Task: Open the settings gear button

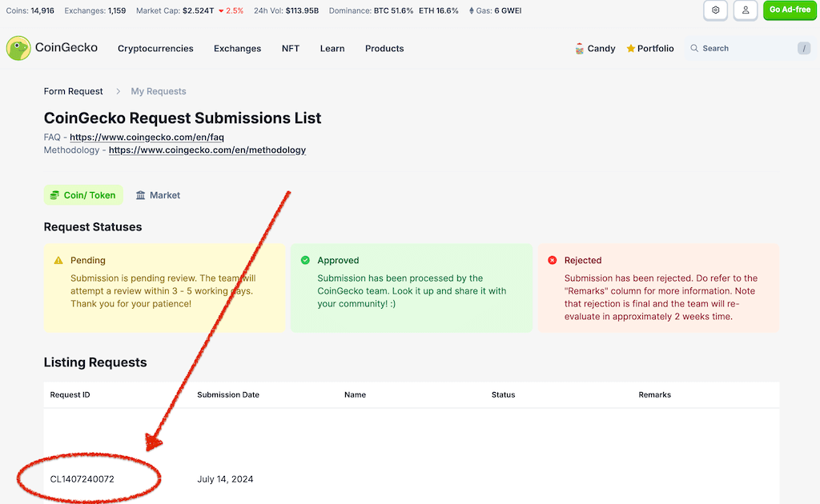Action: 715,10
